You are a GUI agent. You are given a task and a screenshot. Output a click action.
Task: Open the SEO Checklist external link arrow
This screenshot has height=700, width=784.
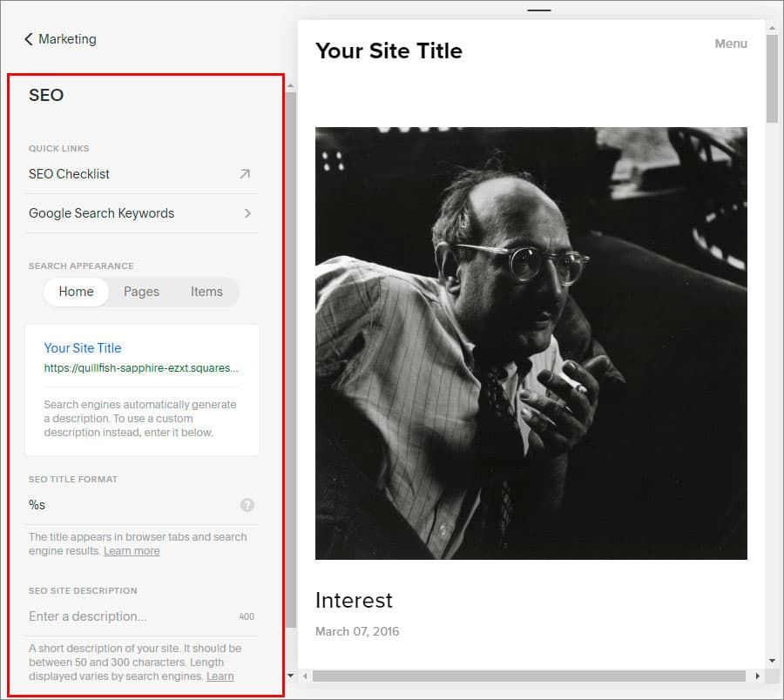coord(245,174)
